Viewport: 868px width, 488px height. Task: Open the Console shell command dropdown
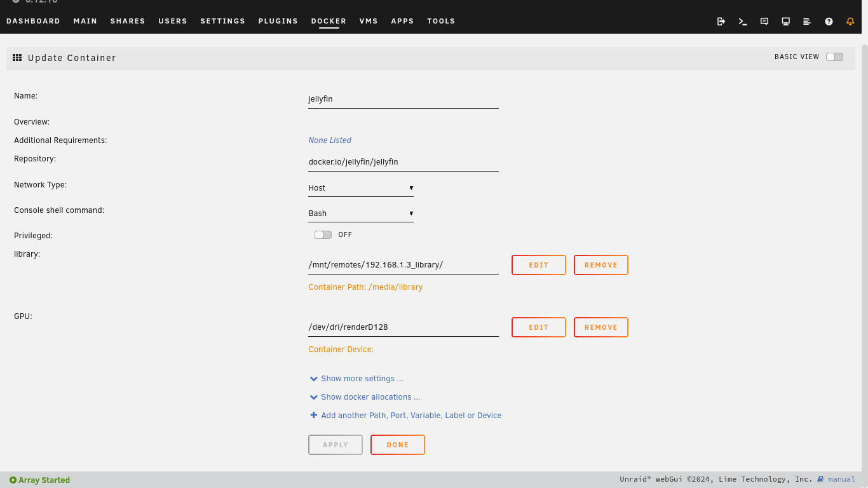360,213
